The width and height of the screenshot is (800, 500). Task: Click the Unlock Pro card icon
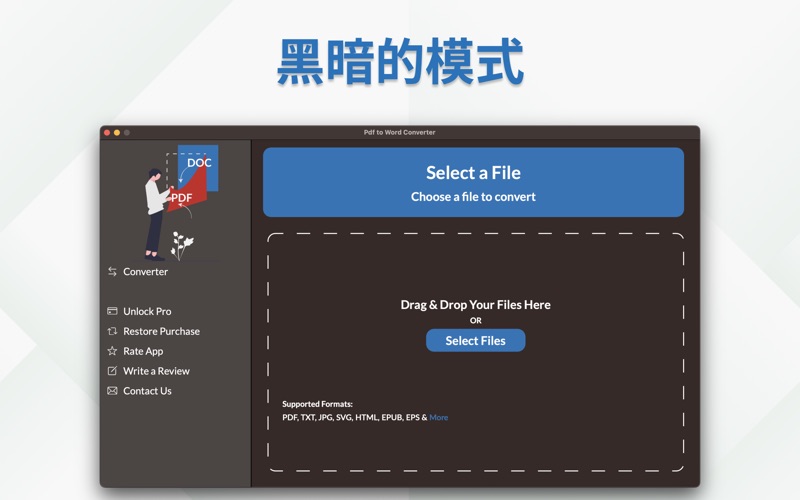(x=112, y=311)
